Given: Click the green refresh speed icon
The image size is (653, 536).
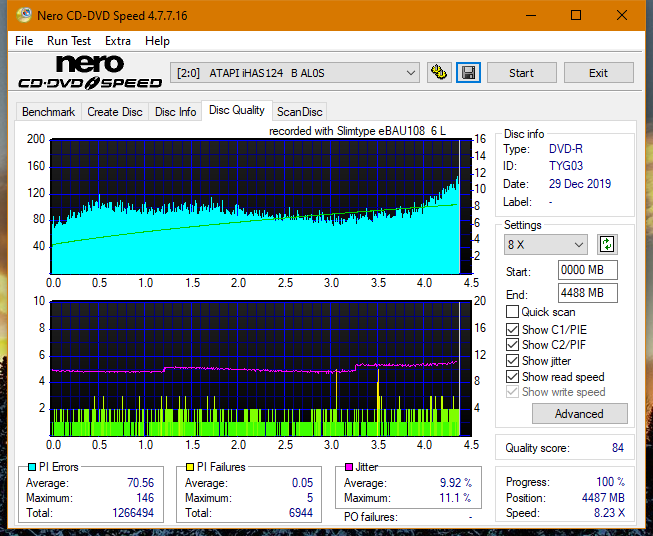Looking at the screenshot, I should click(607, 244).
